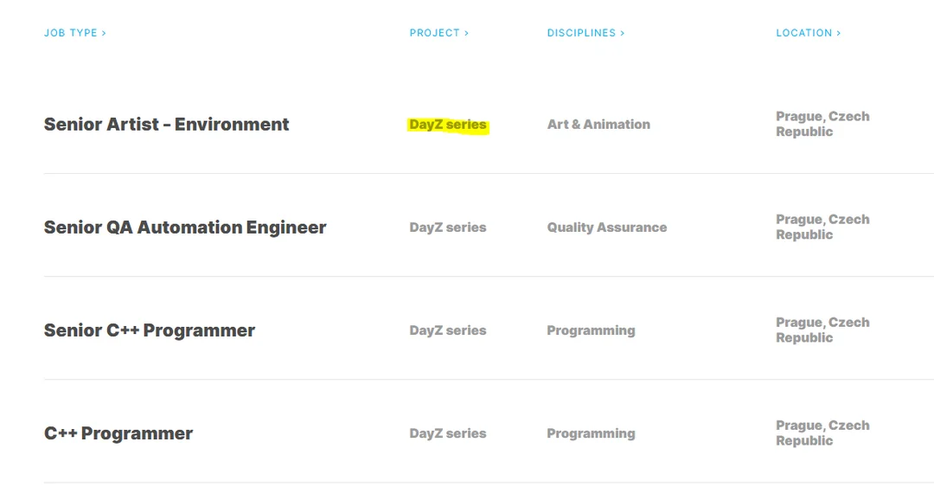934x487 pixels.
Task: Click DayZ series in QA Automation row
Action: point(447,228)
